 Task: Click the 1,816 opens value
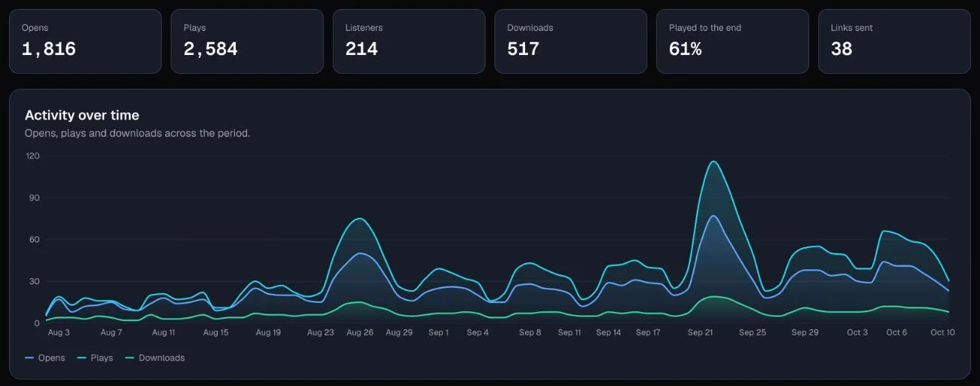(x=49, y=49)
